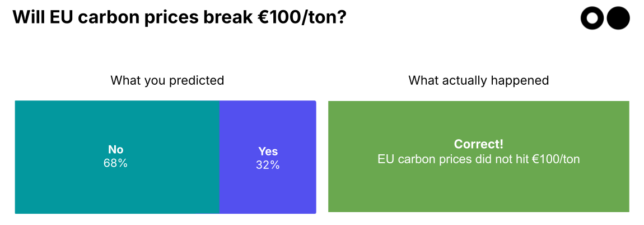Click the teal "No" prediction bar segment
644x225 pixels.
(x=67, y=185)
